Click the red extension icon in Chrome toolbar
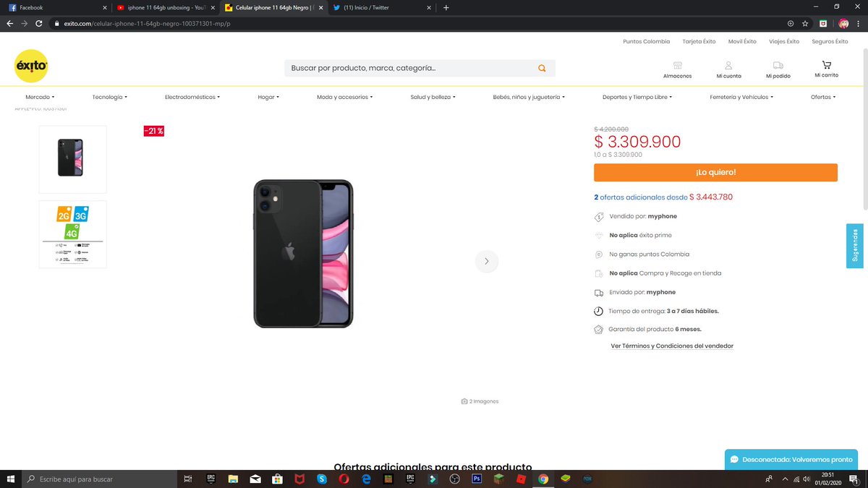868x488 pixels. [823, 23]
